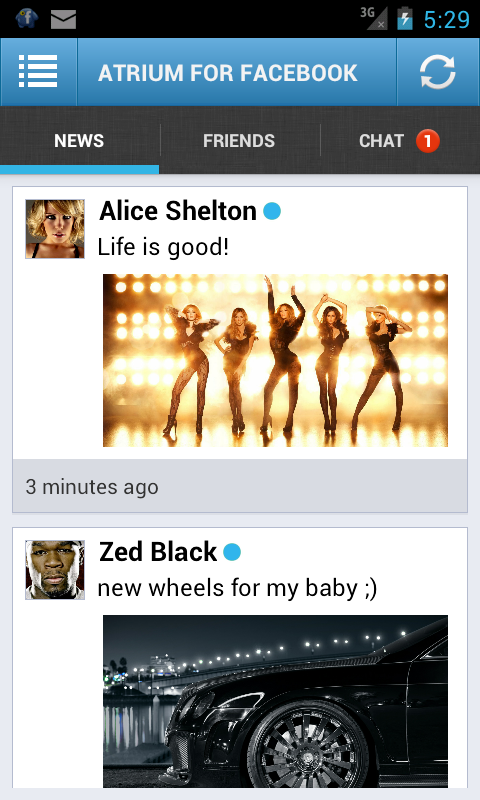Screen dimensions: 480x800
Task: Switch to the Friends tab
Action: [239, 141]
